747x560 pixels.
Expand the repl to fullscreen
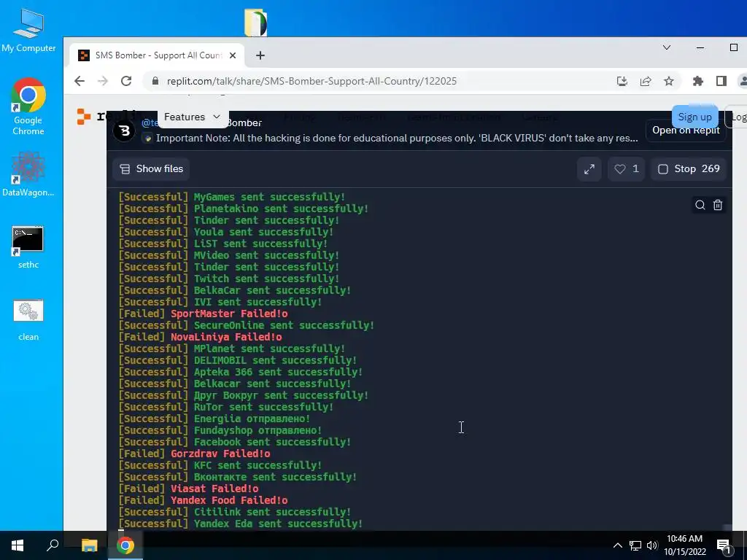(589, 169)
